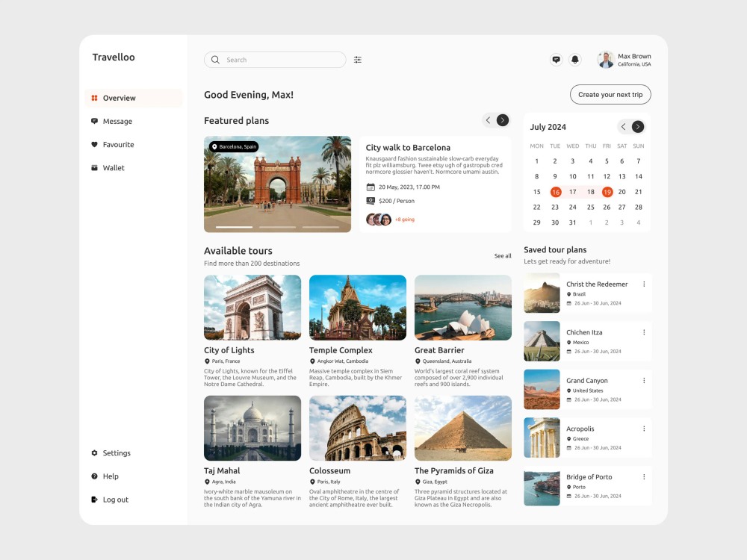
Task: Click the Message bubble icon in sidebar
Action: coord(94,122)
